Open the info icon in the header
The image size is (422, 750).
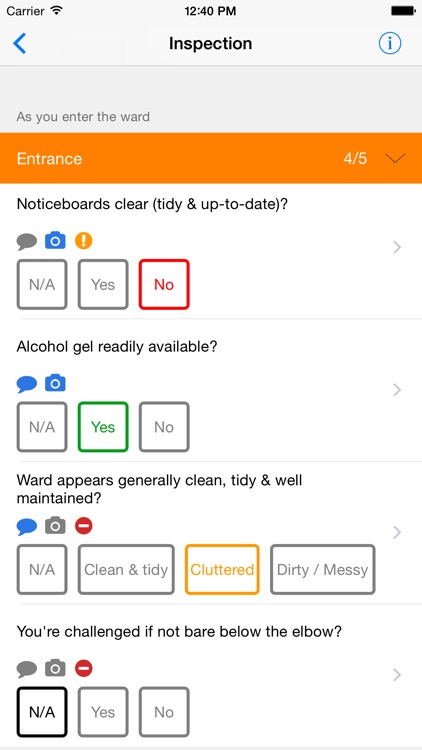[x=390, y=44]
